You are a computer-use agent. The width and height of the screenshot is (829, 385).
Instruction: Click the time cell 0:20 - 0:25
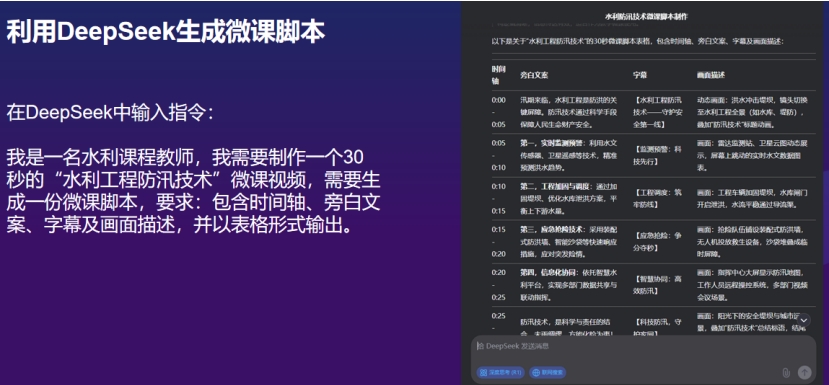(499, 285)
